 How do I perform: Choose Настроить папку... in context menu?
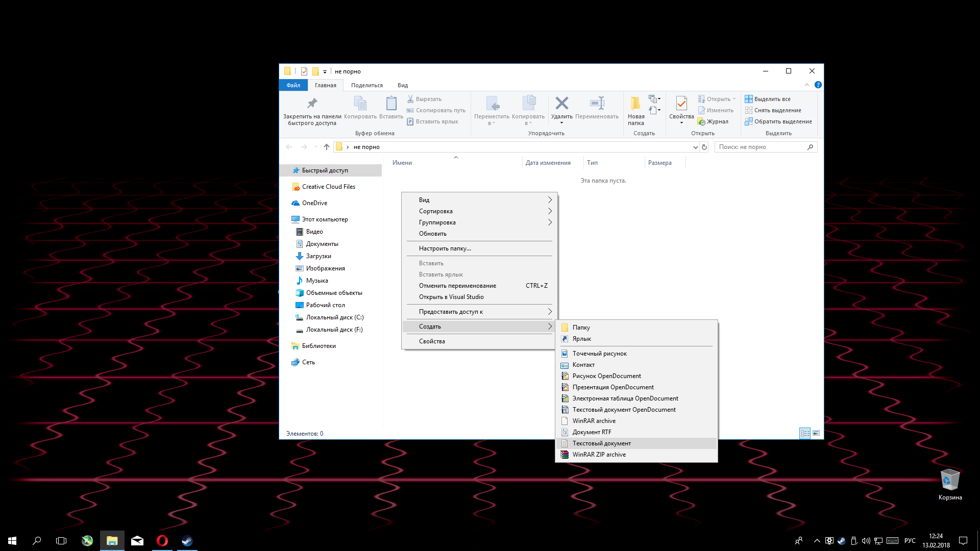click(x=479, y=248)
